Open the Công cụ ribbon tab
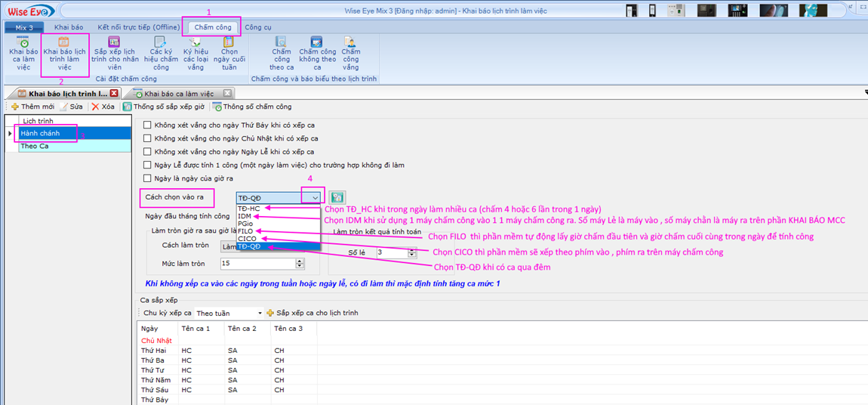The image size is (868, 405). [257, 27]
